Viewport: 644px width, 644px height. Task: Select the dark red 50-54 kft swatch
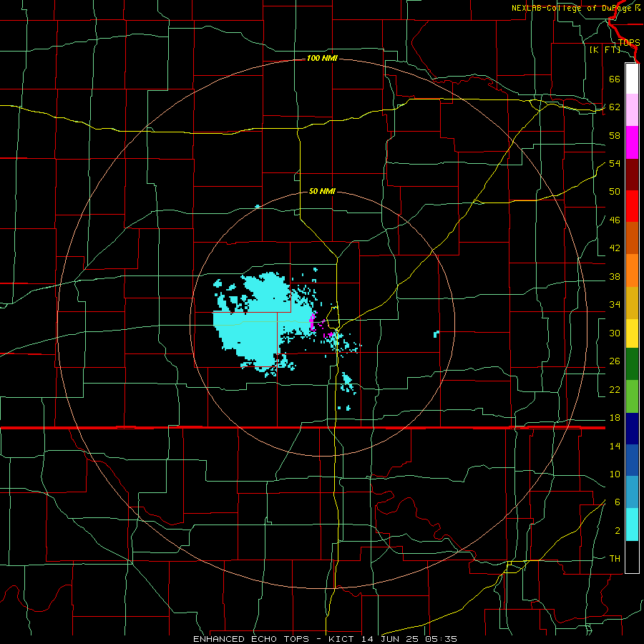[632, 175]
